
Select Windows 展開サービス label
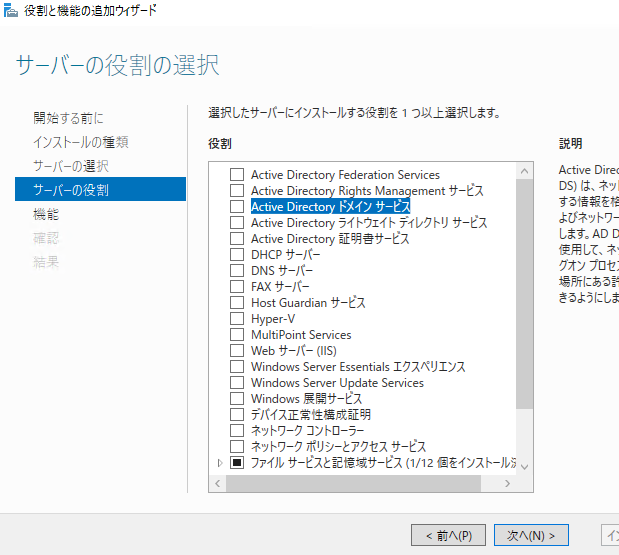click(x=306, y=399)
